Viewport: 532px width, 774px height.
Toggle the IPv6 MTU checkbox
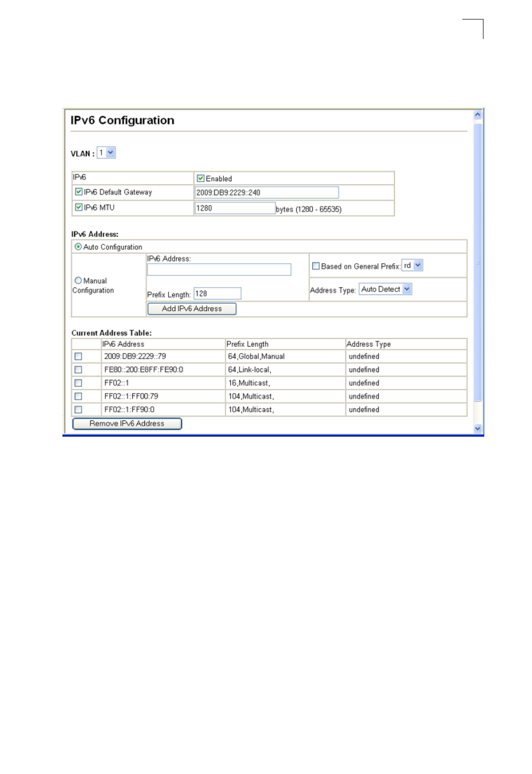point(79,207)
